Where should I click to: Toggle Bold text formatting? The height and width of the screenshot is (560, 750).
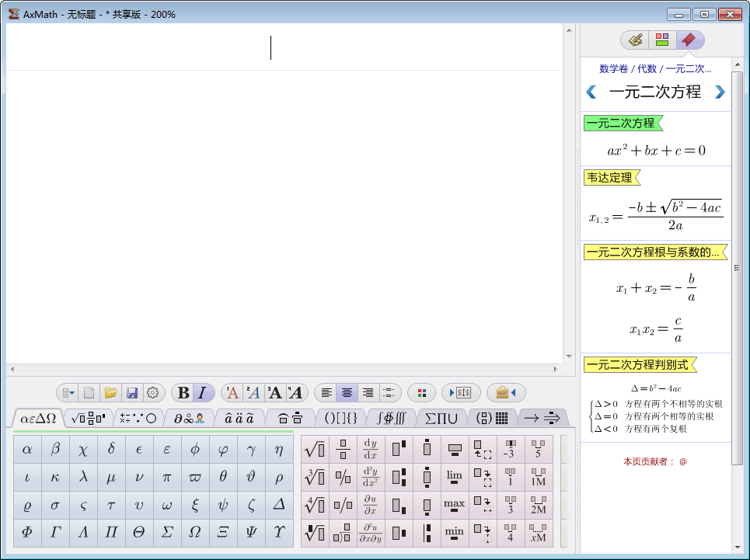(183, 393)
